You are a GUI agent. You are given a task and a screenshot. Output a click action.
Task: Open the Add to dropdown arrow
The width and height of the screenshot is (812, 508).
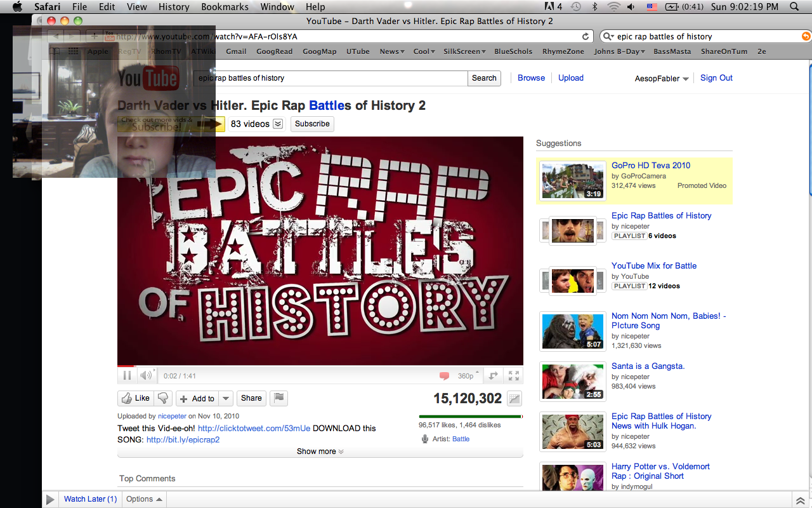(x=226, y=398)
